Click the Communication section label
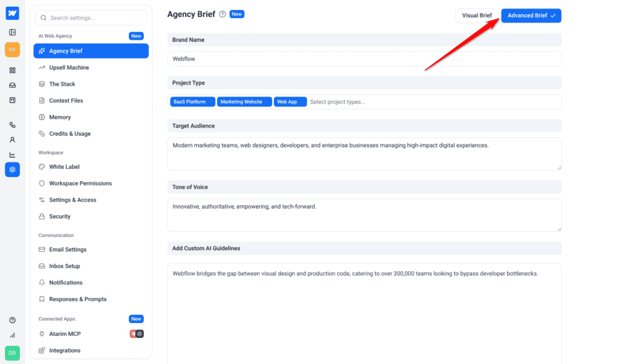The width and height of the screenshot is (638, 364). (56, 235)
